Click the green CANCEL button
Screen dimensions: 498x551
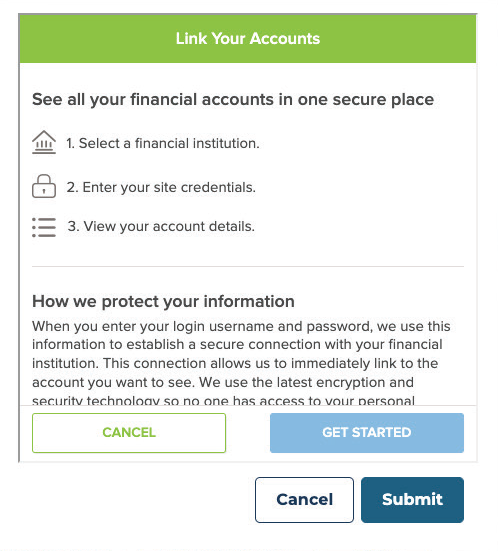pyautogui.click(x=129, y=433)
